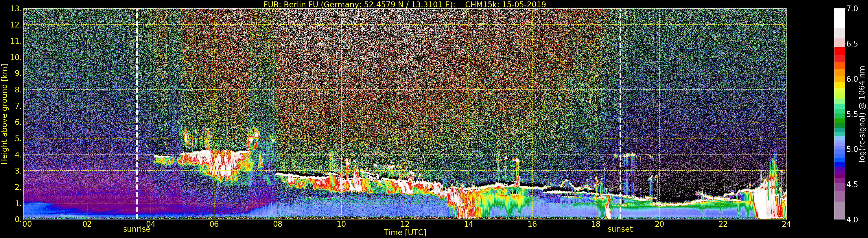
Task: Click the height axis tick '6.'
Action: coord(18,122)
